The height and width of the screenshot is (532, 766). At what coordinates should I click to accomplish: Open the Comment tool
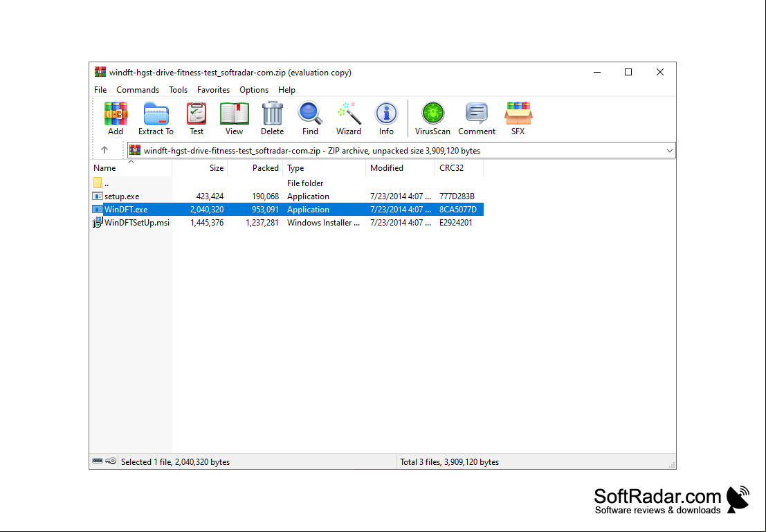point(477,114)
